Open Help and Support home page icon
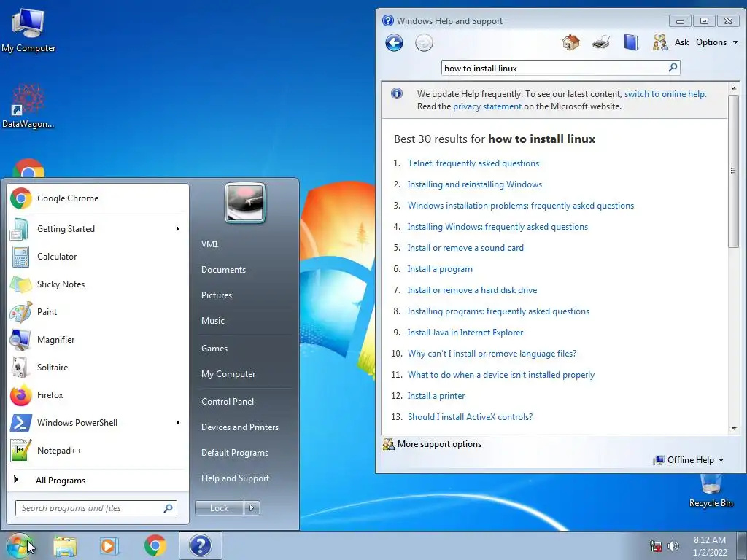Screen dimensions: 747x560 pos(570,42)
